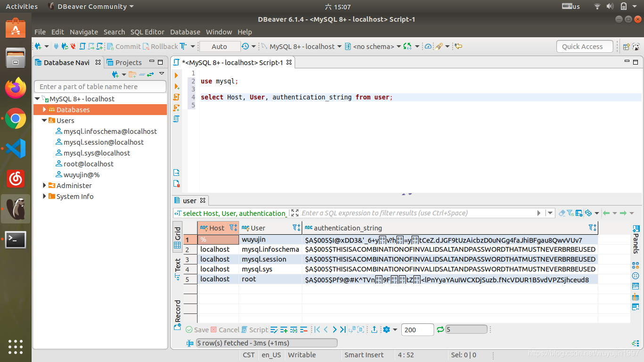Click the disconnect icon with red slash
The height and width of the screenshot is (362, 644).
point(73,46)
